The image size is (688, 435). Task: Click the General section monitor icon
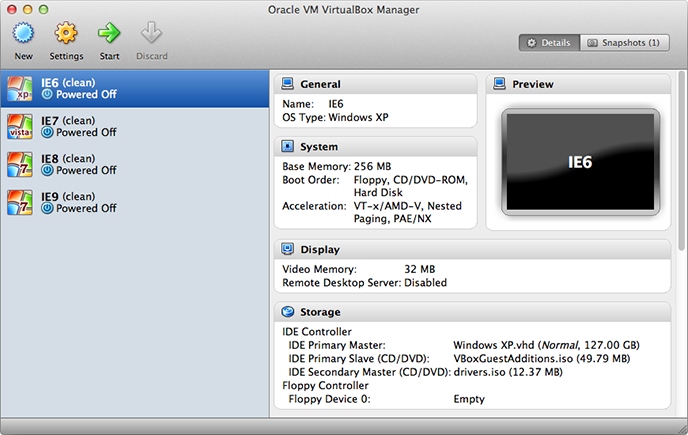288,83
